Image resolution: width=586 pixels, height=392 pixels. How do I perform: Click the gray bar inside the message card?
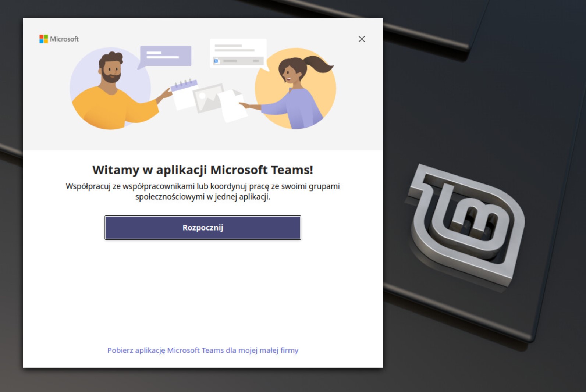pos(238,61)
